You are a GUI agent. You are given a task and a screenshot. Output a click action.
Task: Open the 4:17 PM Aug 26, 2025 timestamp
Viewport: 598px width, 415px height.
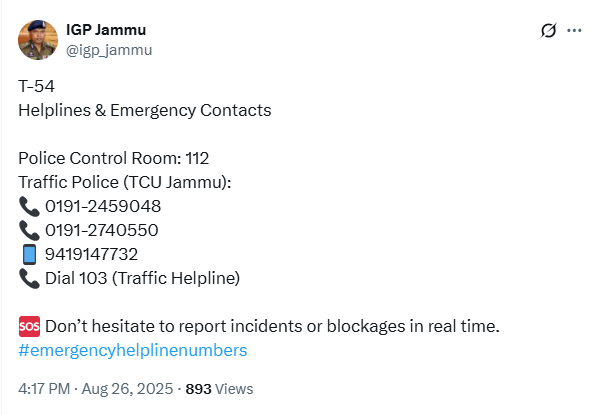pos(96,389)
